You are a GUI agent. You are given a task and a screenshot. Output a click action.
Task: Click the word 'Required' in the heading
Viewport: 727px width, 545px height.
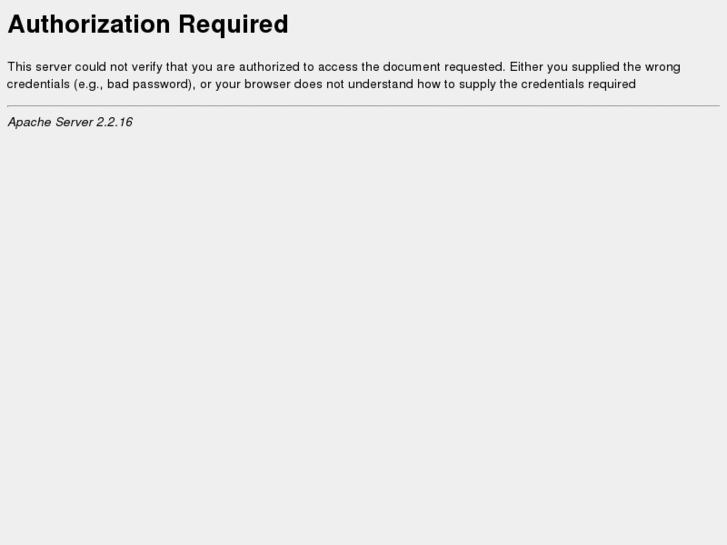pos(233,26)
